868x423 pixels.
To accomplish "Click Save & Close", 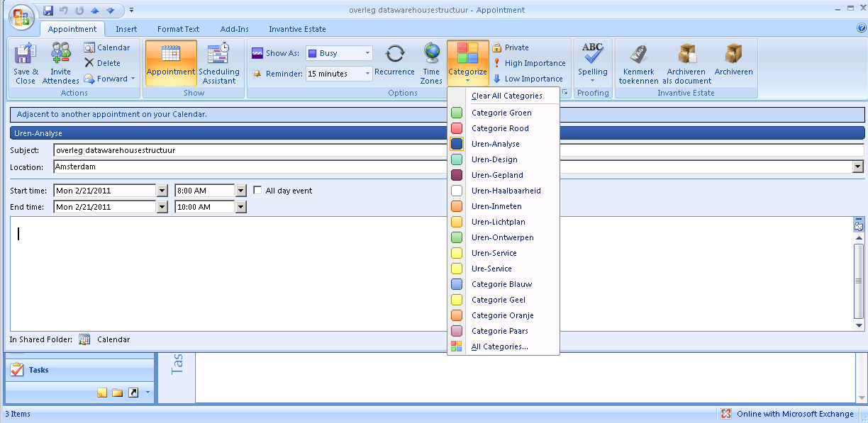I will click(x=26, y=64).
